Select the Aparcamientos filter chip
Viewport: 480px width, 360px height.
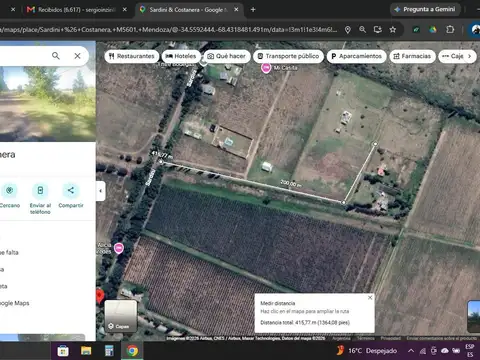pos(356,56)
